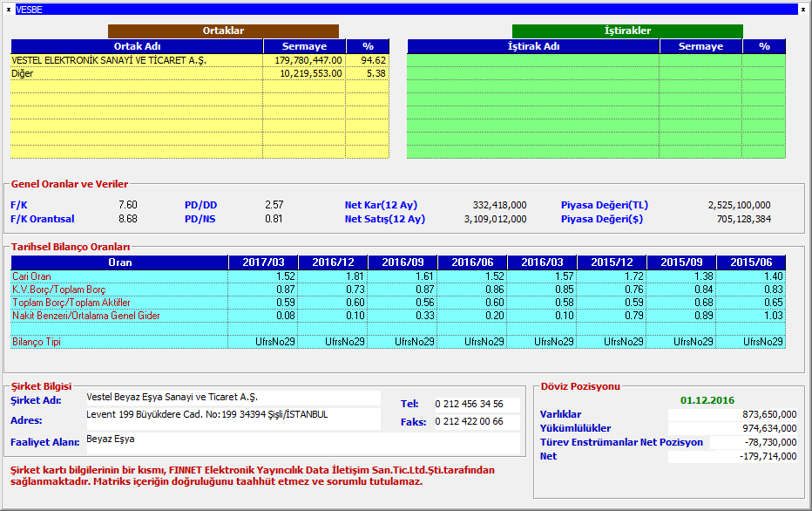Select the F/K Orantısal label
The height and width of the screenshot is (511, 812).
43,219
